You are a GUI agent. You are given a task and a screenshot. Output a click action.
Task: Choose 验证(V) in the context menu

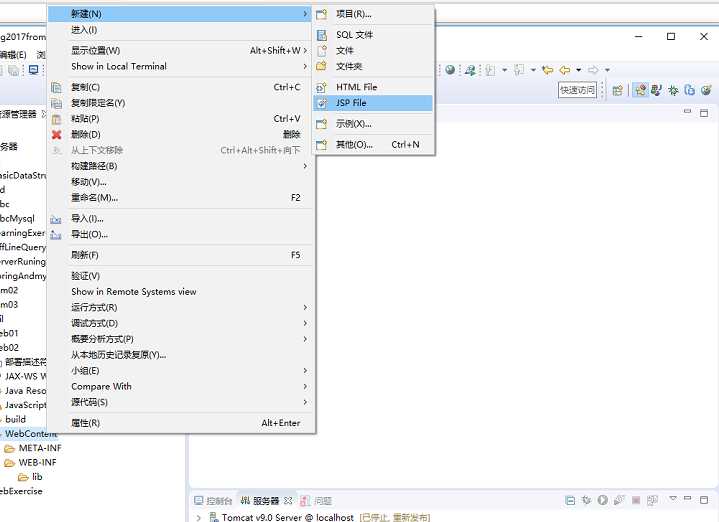coord(181,276)
